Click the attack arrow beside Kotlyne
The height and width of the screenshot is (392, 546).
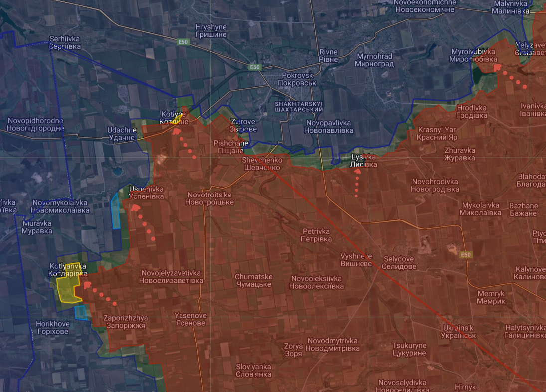[x=184, y=144]
